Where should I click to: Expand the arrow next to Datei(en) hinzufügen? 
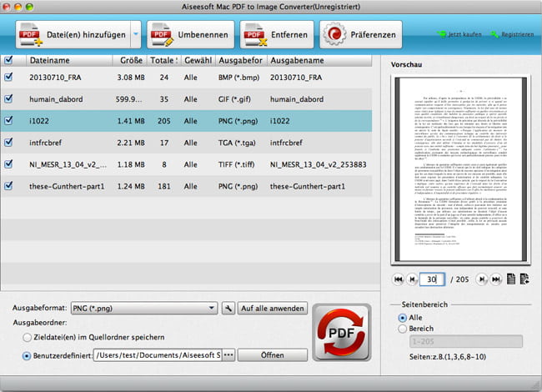[x=136, y=35]
